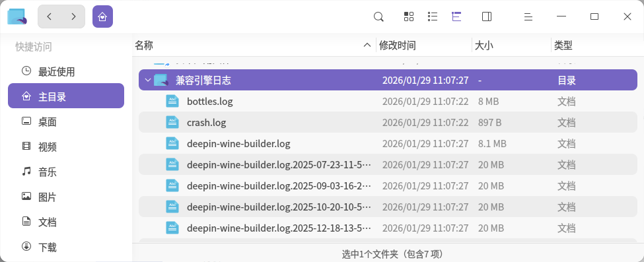Viewport: 644px width, 262px height.
Task: Click the home directory button in address bar
Action: (x=102, y=16)
